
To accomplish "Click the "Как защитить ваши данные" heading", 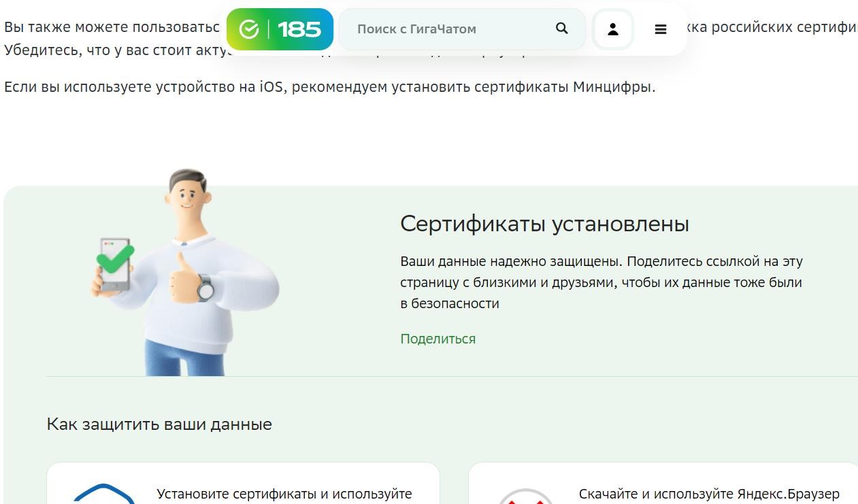I will pos(159,424).
